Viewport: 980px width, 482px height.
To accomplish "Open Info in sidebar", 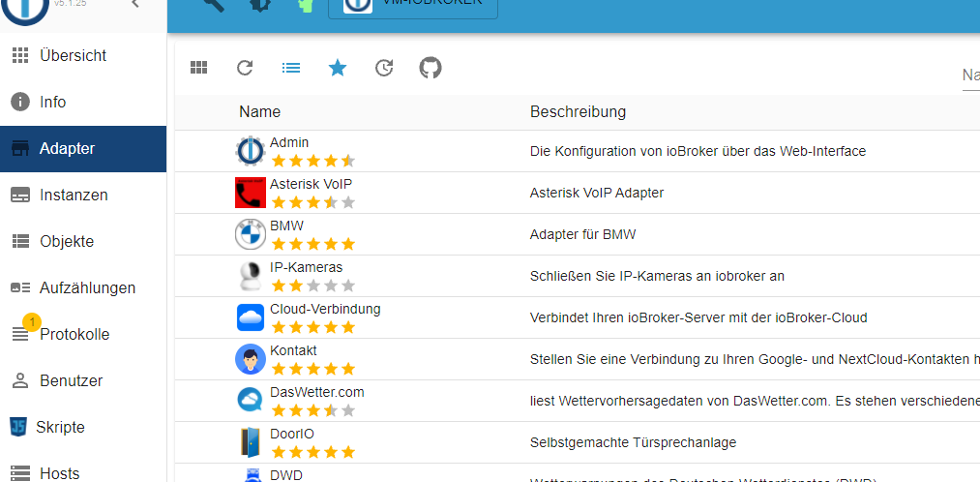I will point(83,102).
